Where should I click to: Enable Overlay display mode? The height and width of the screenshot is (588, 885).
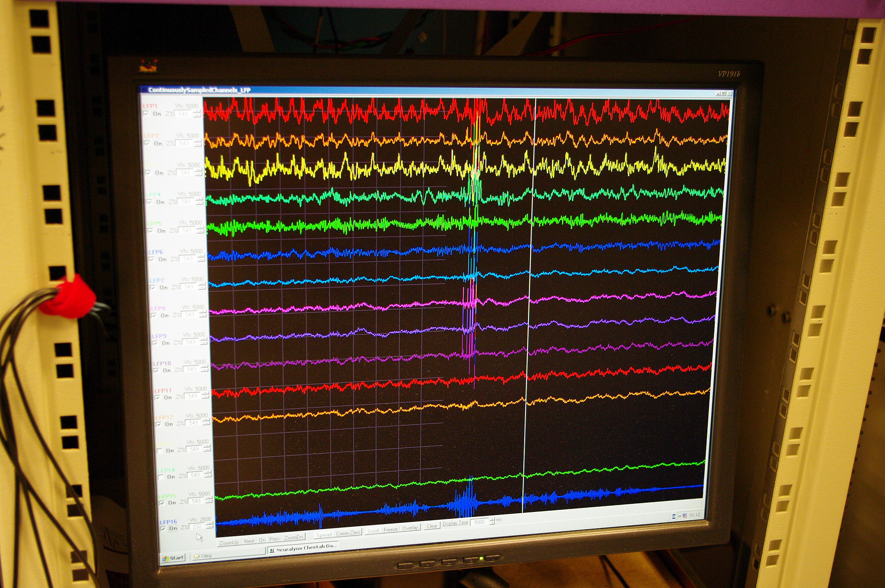(411, 528)
